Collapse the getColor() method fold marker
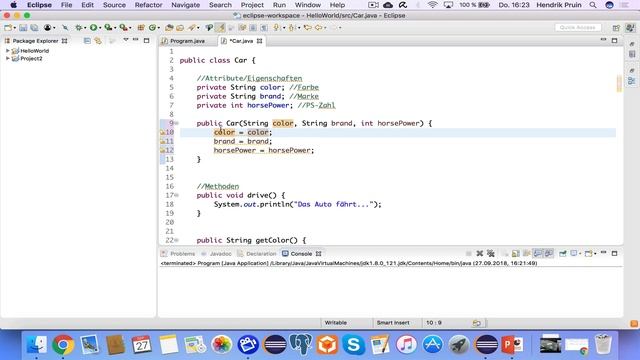640x360 pixels. click(177, 240)
